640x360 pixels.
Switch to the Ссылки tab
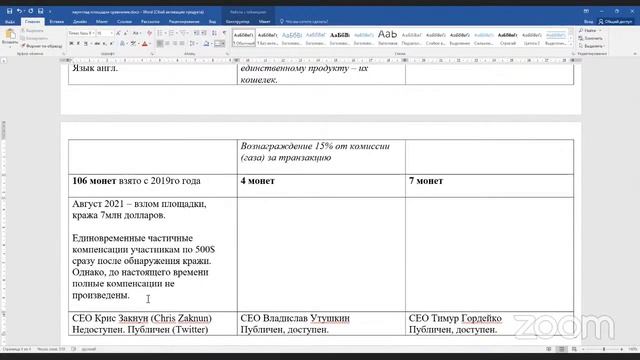[124, 22]
